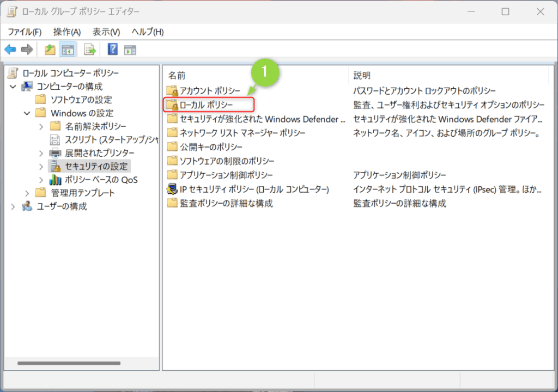Sort by the 名前 column header
The image size is (558, 392).
click(x=255, y=75)
